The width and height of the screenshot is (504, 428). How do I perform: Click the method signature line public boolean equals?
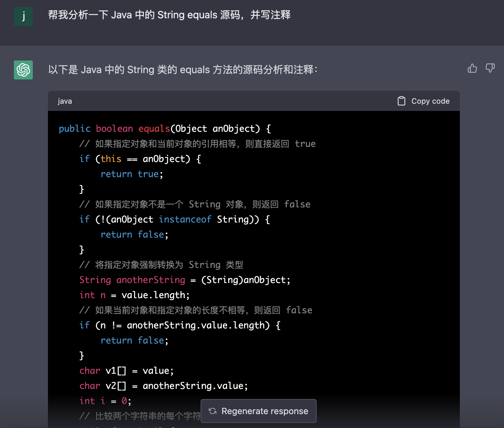pos(165,129)
